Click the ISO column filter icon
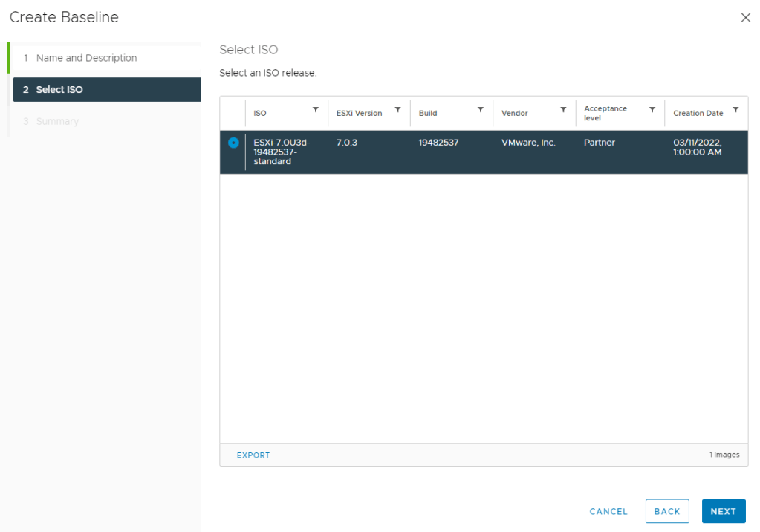Viewport: 760px width, 532px height. [315, 110]
